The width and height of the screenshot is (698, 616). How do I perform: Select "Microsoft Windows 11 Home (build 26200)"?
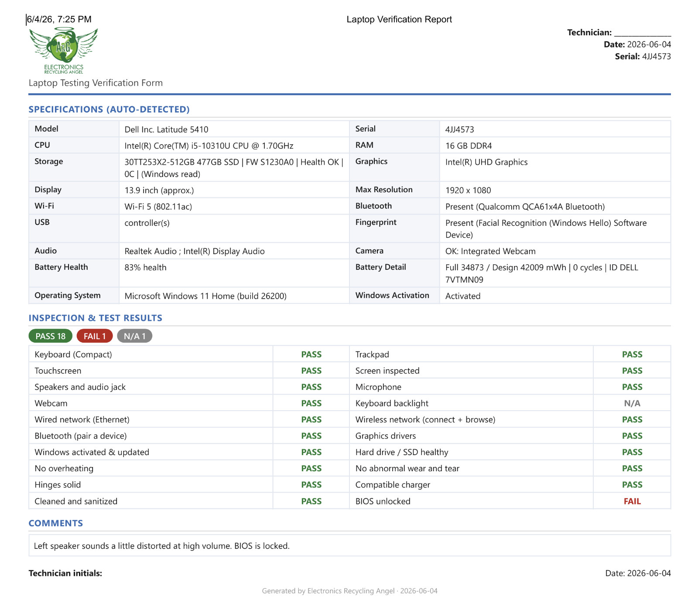[205, 296]
